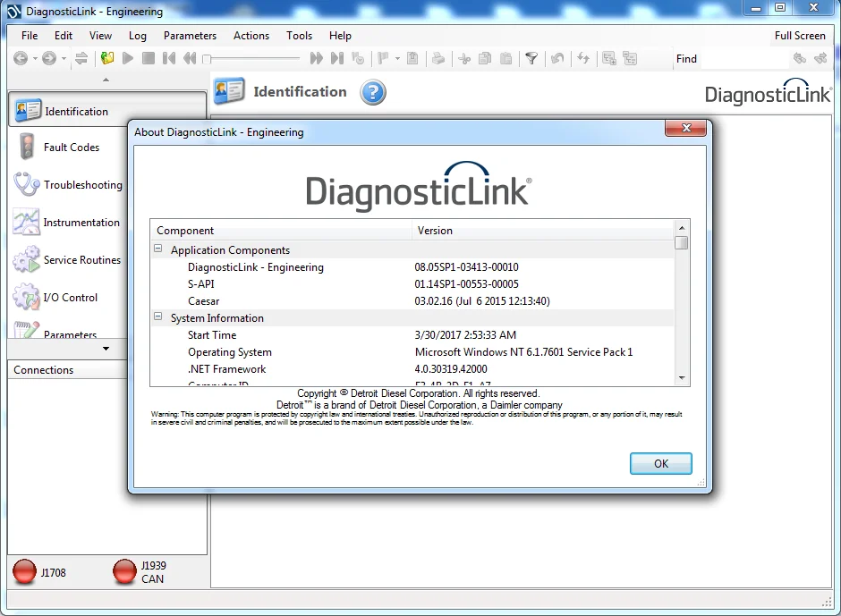Click the Cut scissors icon

tap(464, 58)
